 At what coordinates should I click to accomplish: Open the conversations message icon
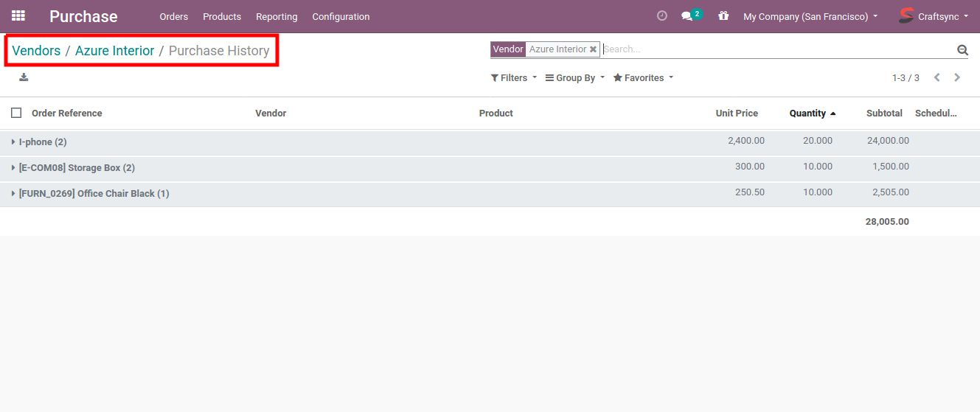coord(687,15)
